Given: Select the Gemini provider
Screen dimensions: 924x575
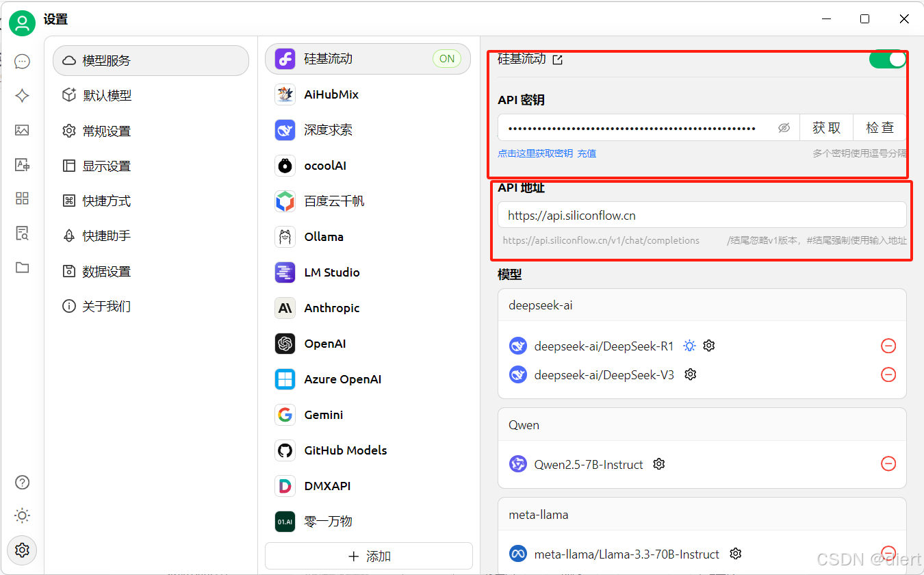Looking at the screenshot, I should (x=368, y=415).
